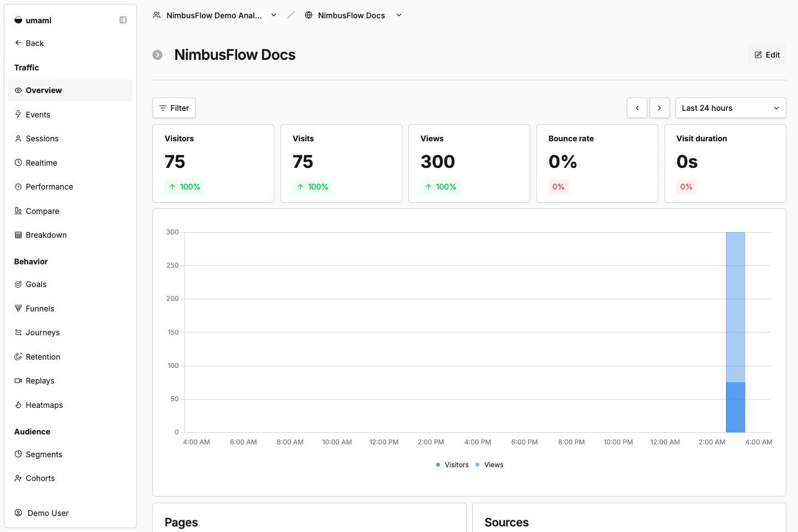The image size is (798, 532).
Task: Click the Sources panel heading
Action: click(507, 523)
